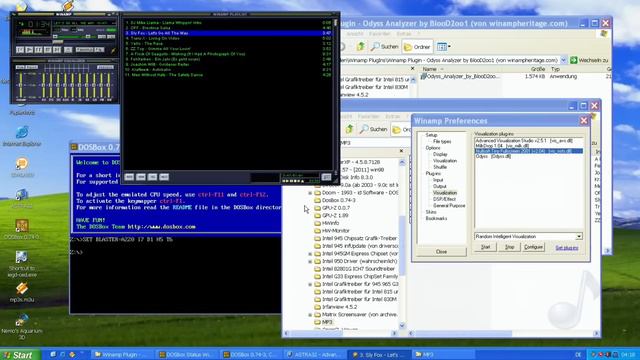The width and height of the screenshot is (640, 360).
Task: Click Get plug-ins link
Action: [567, 248]
